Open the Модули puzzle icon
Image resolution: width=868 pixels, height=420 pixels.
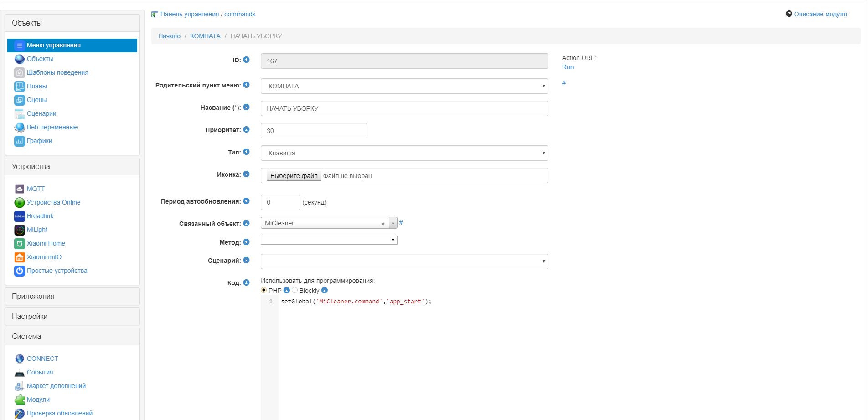point(19,400)
